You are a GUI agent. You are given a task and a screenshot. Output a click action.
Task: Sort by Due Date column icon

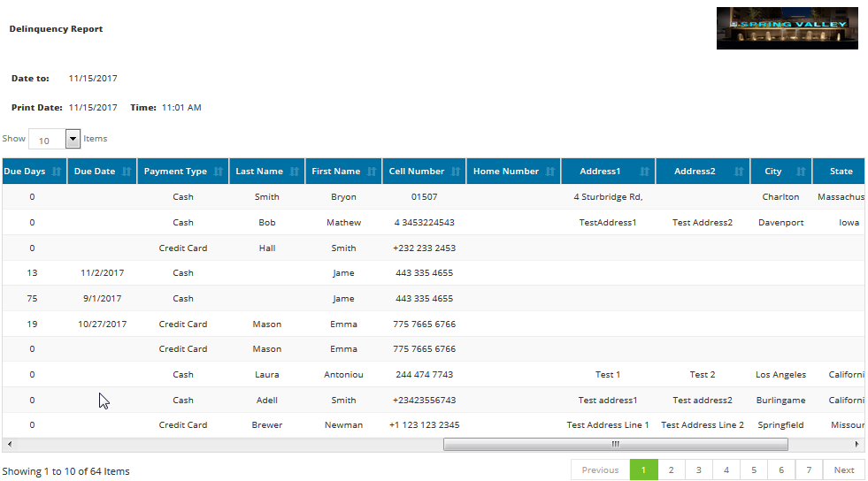(127, 172)
